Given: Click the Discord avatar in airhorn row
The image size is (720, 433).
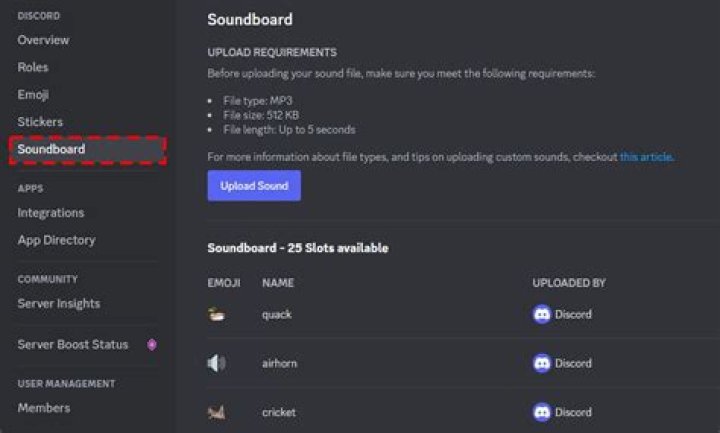Looking at the screenshot, I should (542, 363).
